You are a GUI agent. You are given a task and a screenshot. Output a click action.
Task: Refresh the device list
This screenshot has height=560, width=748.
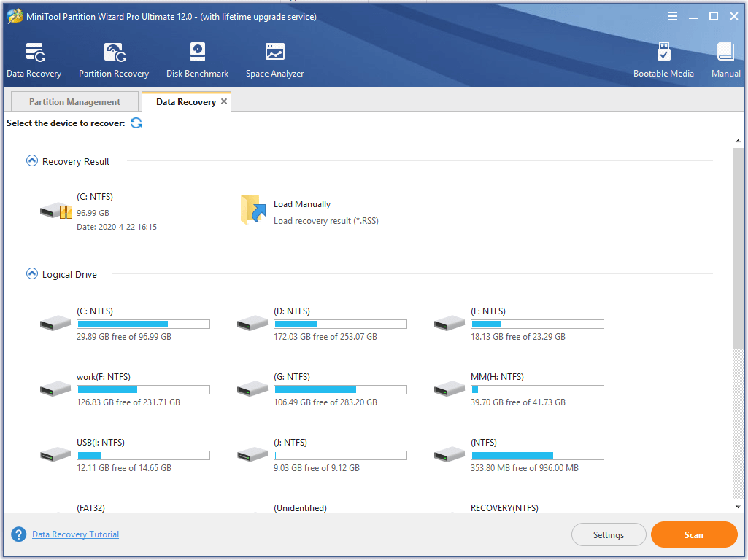click(136, 123)
